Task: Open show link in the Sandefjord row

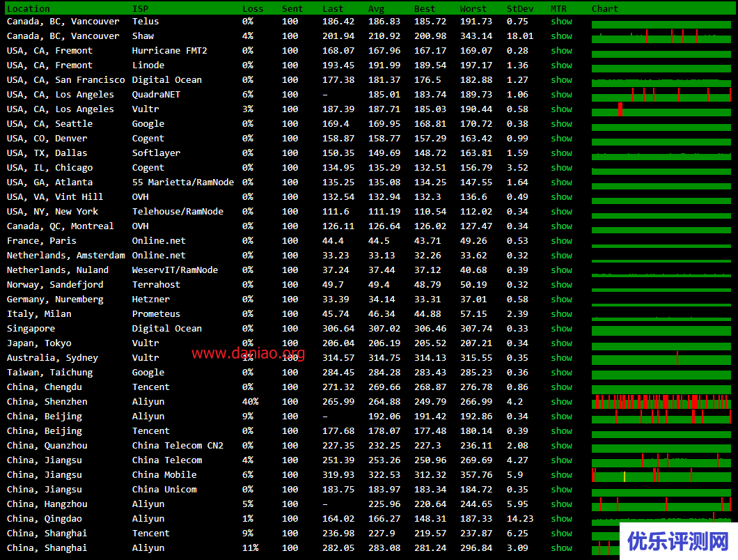Action: pos(561,284)
